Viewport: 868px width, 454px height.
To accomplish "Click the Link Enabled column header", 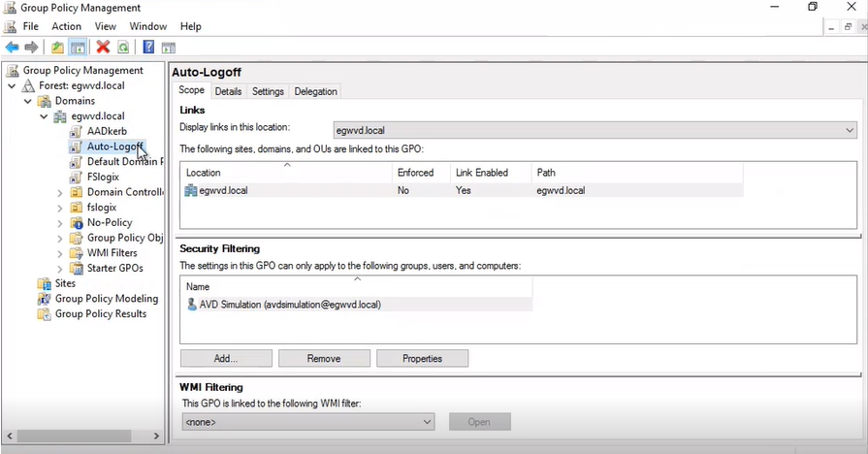I will [x=491, y=173].
